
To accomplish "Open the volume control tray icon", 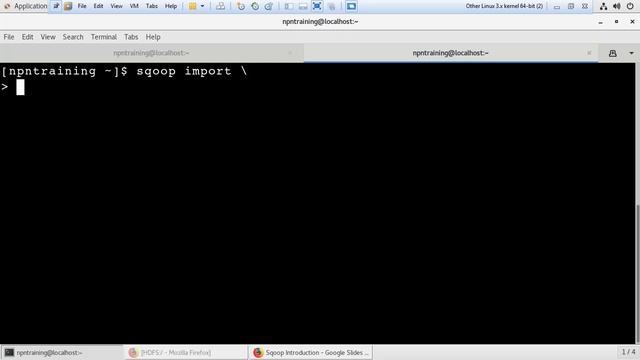I will (617, 6).
